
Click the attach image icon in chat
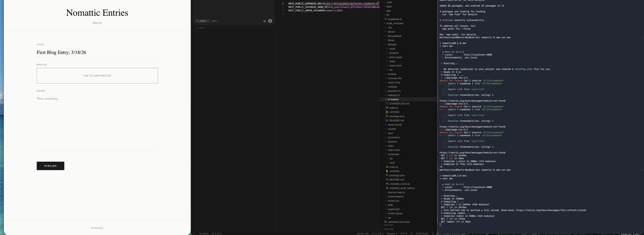[x=264, y=21]
